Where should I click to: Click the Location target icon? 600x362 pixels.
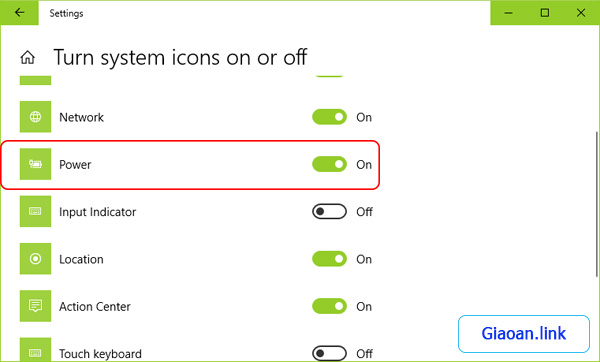35,259
